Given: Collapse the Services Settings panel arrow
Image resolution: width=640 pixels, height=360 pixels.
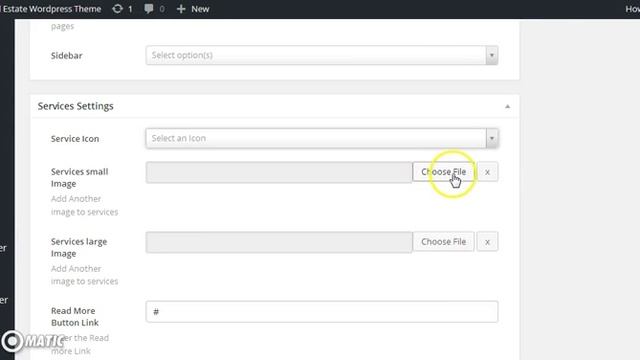Looking at the screenshot, I should (x=507, y=107).
